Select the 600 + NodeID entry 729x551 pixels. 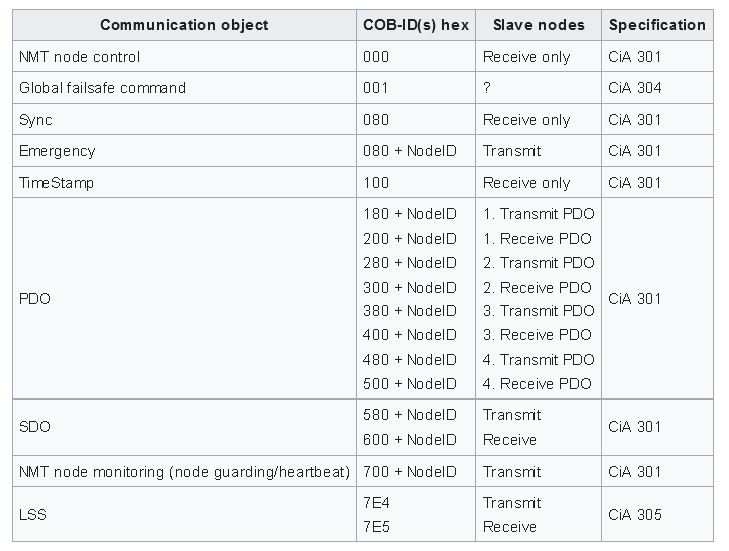[410, 439]
